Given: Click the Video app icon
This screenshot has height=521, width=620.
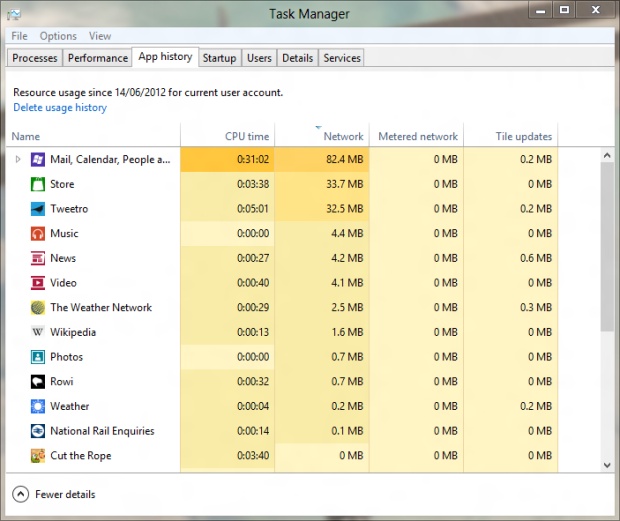Looking at the screenshot, I should coord(38,283).
